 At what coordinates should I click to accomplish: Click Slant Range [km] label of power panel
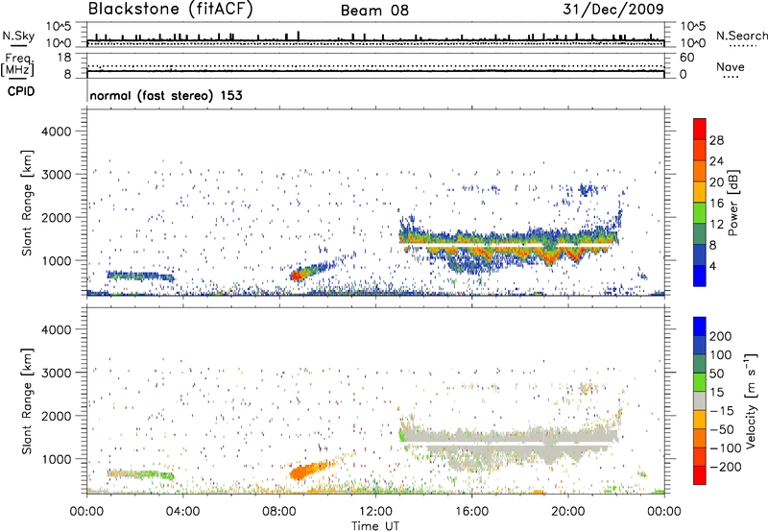(27, 204)
